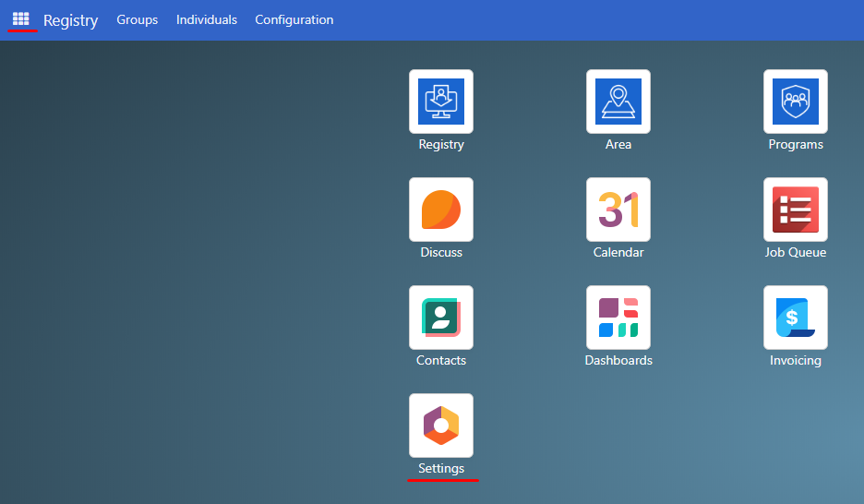Open the Dashboards app icon
Image resolution: width=864 pixels, height=504 pixels.
[618, 318]
